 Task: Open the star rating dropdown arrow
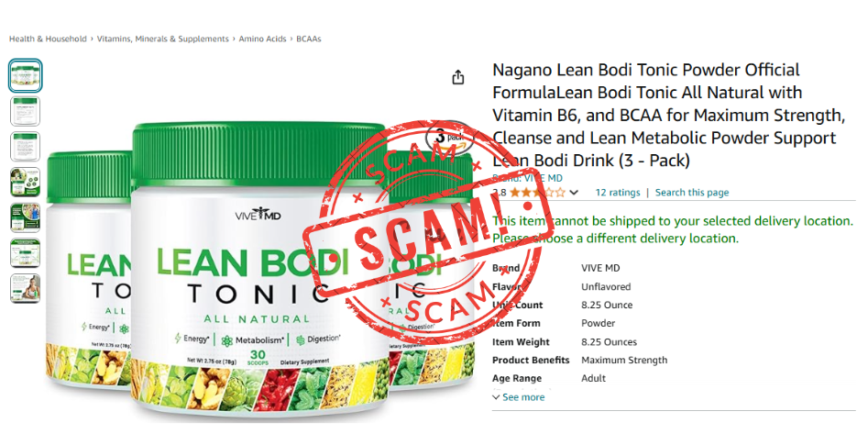pos(574,193)
